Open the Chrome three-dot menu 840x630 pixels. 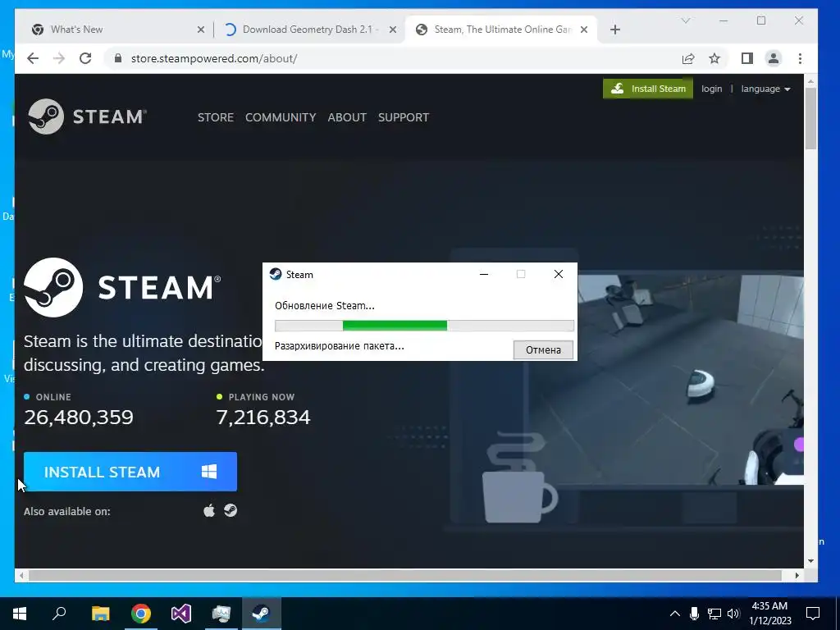pos(801,58)
